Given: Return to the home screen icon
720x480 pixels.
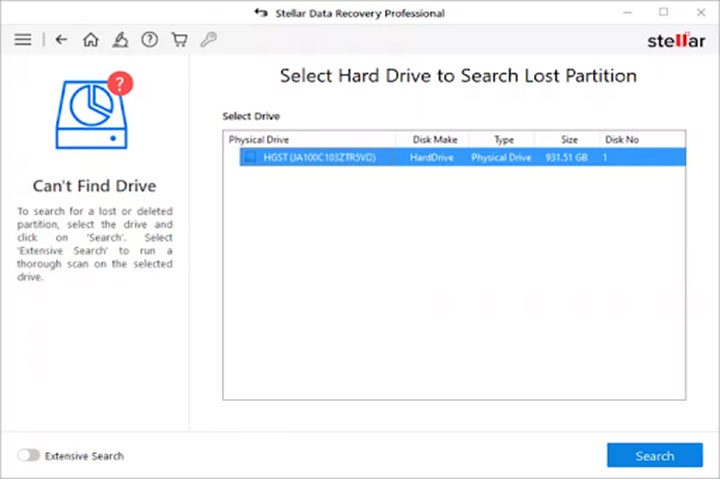Looking at the screenshot, I should (x=90, y=40).
